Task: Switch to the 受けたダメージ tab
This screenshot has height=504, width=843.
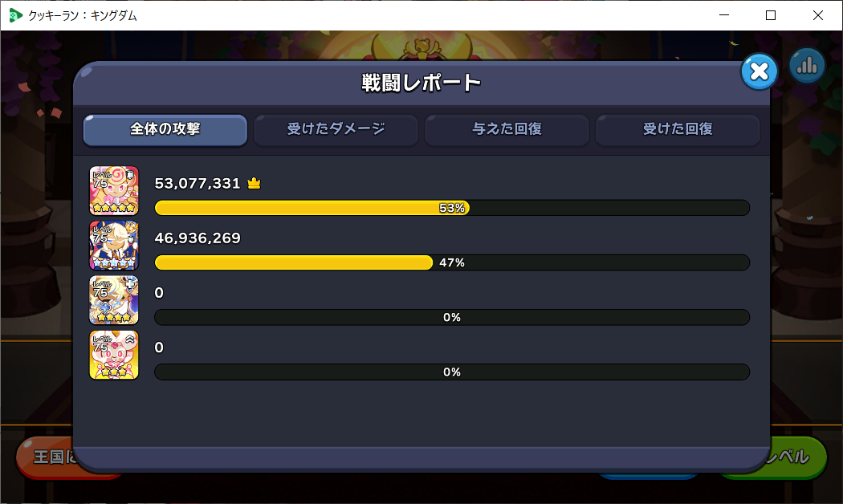Action: point(336,129)
